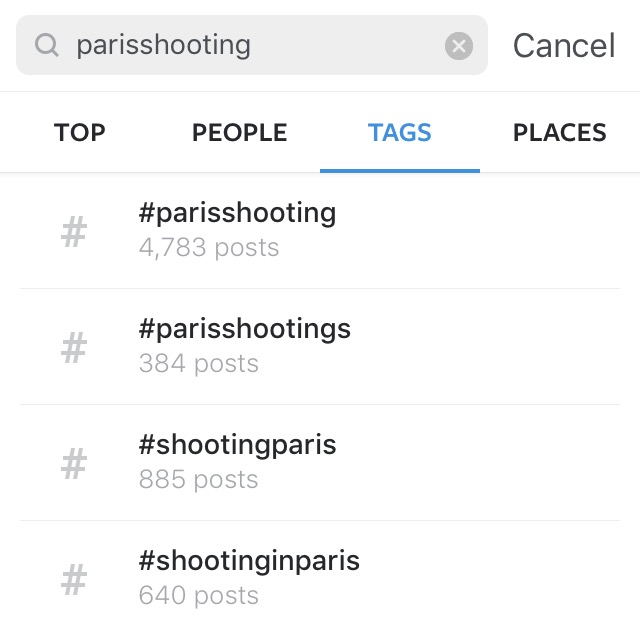Open the #parisshooting hashtag result
The height and width of the screenshot is (628, 640).
(238, 213)
